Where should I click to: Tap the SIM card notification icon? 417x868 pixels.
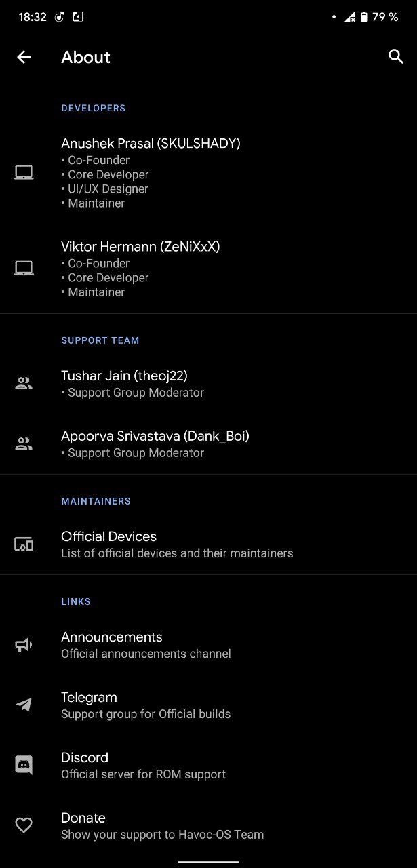(78, 17)
